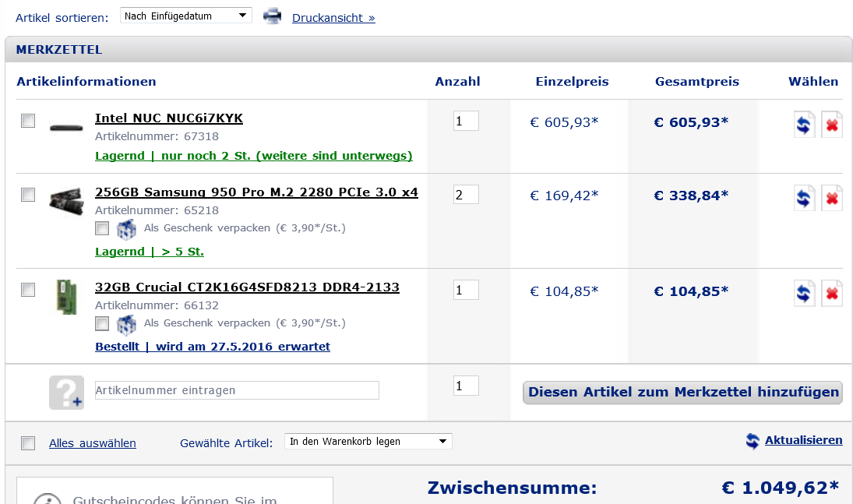Delete Intel NUC item with red X
Screen dimensions: 853x504
pos(831,125)
